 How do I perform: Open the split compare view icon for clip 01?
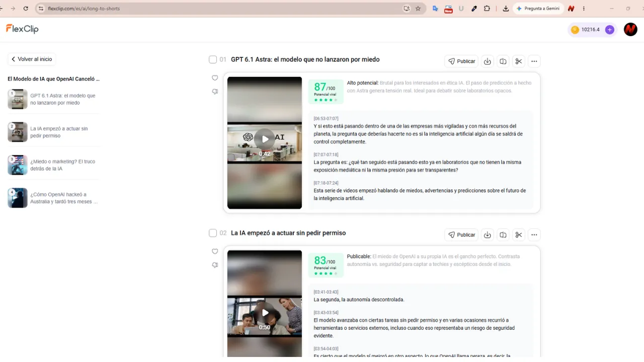pyautogui.click(x=503, y=61)
